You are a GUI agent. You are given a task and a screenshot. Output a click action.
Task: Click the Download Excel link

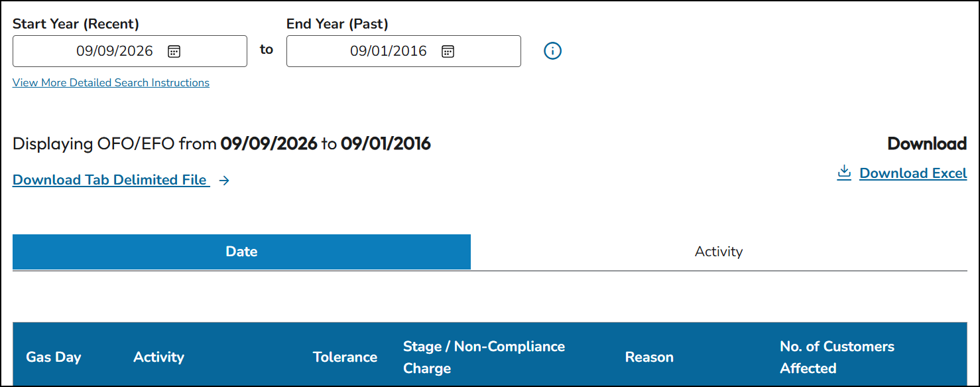pyautogui.click(x=913, y=173)
